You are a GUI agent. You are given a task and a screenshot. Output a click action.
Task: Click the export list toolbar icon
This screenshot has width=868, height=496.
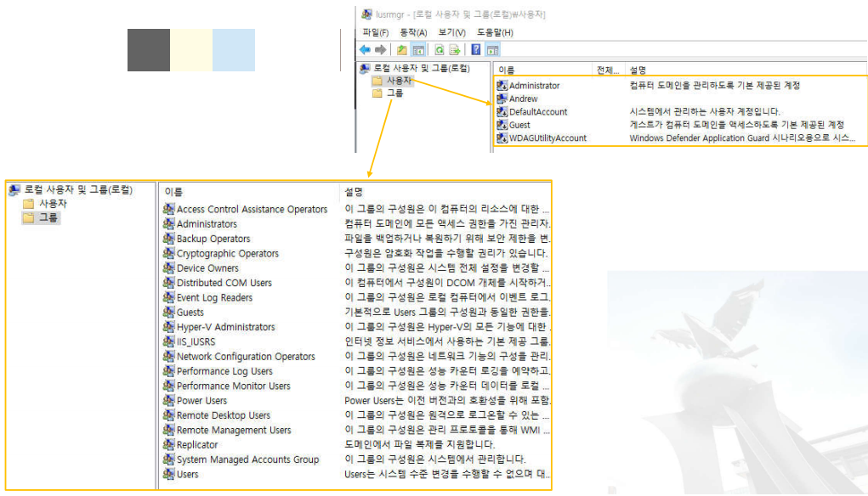455,50
